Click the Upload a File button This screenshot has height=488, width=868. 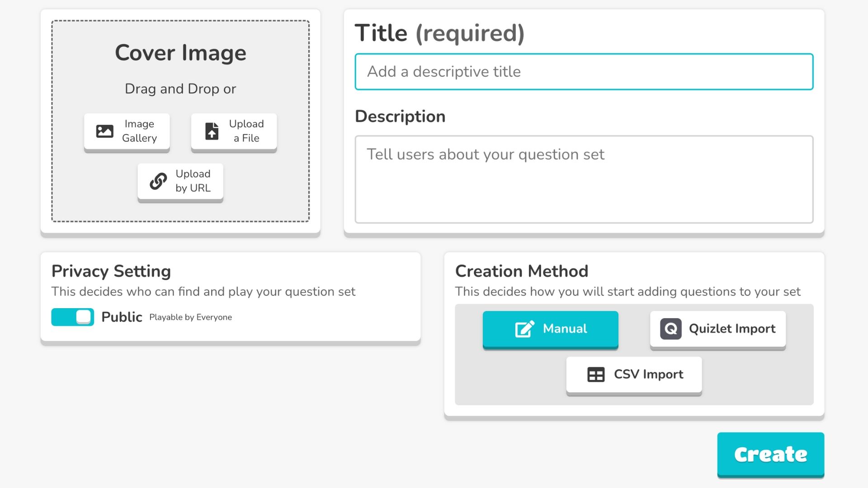click(236, 130)
